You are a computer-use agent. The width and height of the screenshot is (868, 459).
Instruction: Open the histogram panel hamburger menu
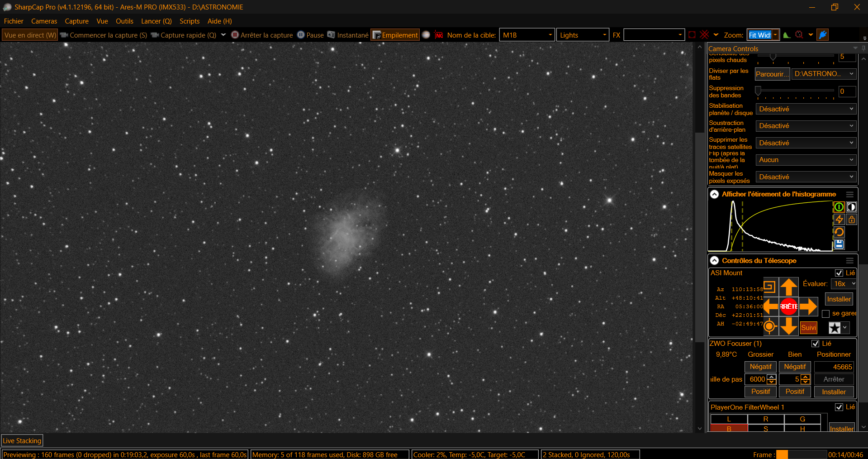pos(850,194)
